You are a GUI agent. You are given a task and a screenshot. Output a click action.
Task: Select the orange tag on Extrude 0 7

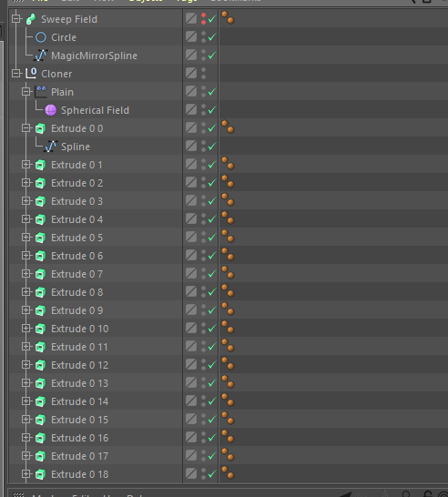click(228, 272)
